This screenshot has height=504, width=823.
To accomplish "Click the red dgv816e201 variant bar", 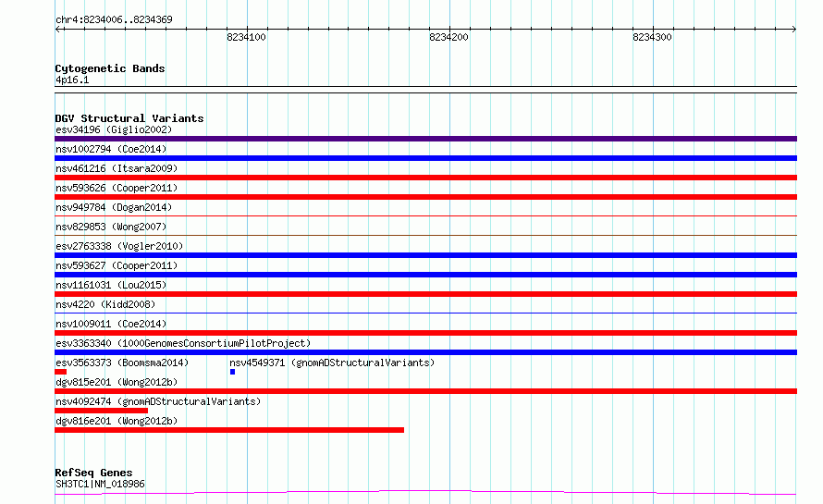I will 229,430.
